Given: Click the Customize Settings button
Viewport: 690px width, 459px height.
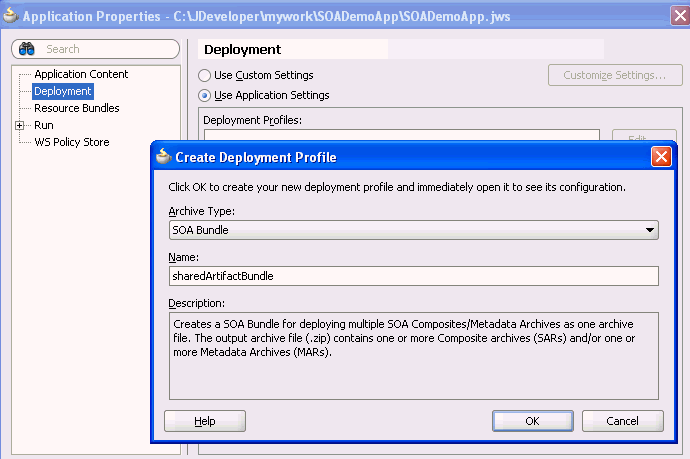Looking at the screenshot, I should (x=615, y=75).
